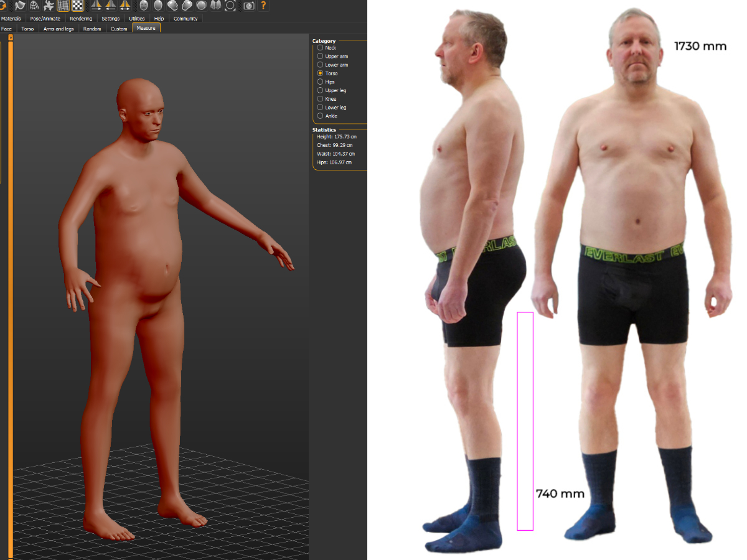Image resolution: width=747 pixels, height=560 pixels.
Task: Toggle the two-way symmetry icon
Action: click(x=125, y=6)
